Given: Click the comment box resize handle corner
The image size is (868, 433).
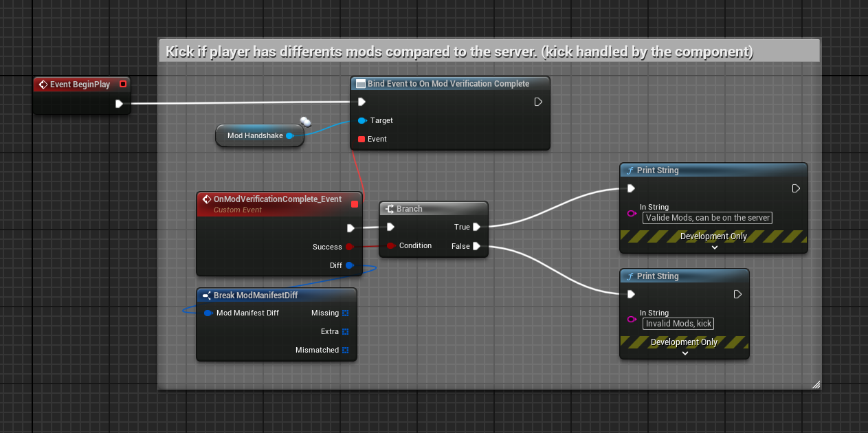Looking at the screenshot, I should tap(816, 385).
